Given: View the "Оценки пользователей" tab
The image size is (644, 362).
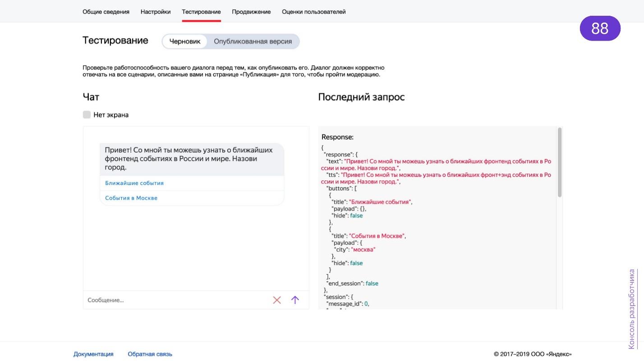Looking at the screenshot, I should (x=314, y=12).
